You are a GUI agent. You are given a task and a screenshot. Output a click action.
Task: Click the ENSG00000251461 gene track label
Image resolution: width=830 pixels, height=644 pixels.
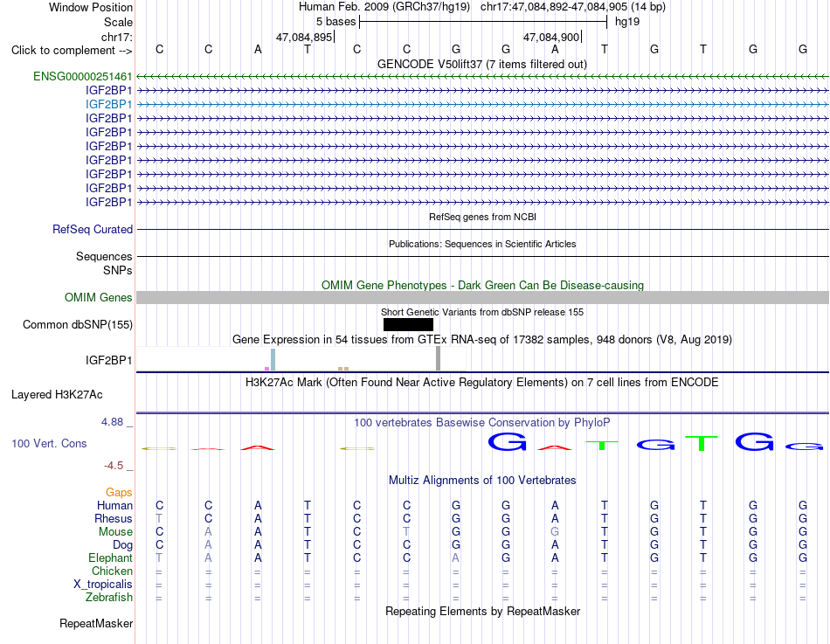click(83, 77)
